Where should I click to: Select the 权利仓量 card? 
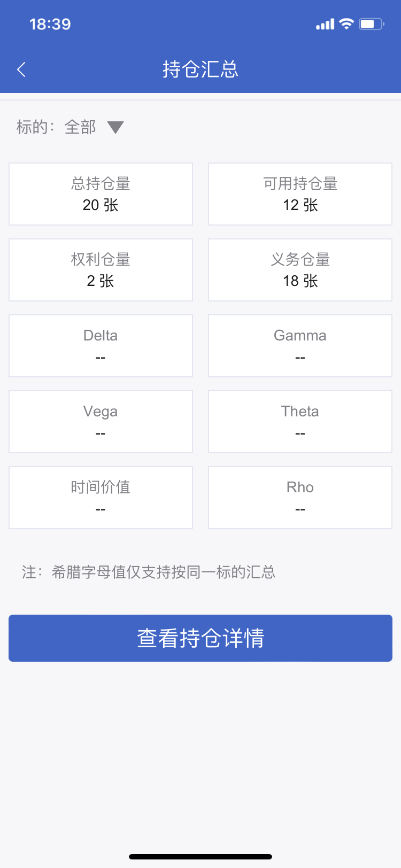pos(101,270)
